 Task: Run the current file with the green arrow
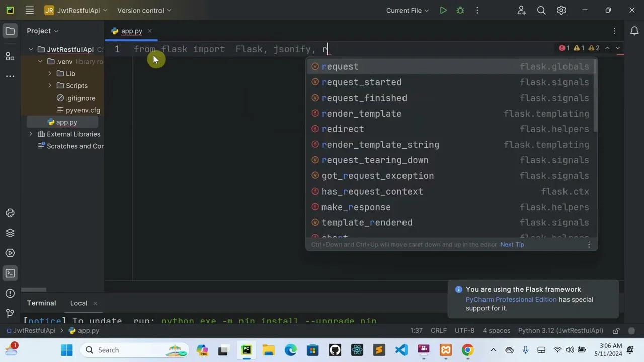(443, 10)
